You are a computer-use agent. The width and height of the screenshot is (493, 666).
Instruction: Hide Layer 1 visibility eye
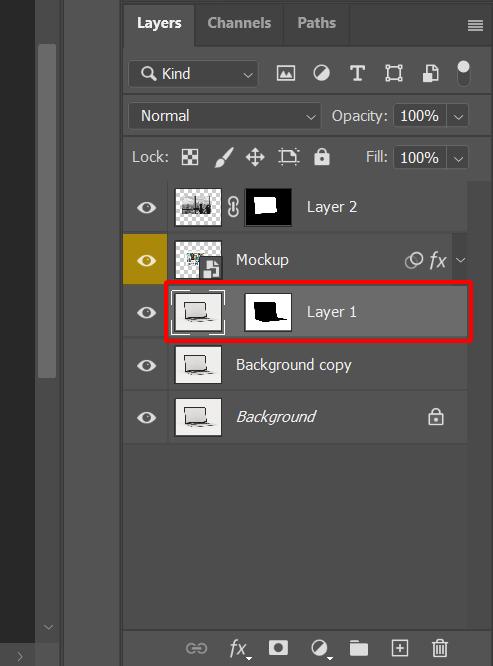pos(146,313)
